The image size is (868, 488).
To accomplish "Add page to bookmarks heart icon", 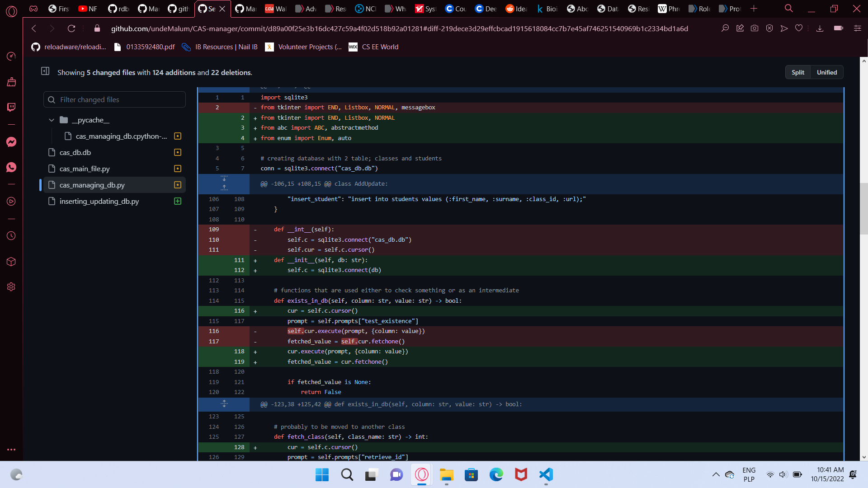I will pos(799,28).
